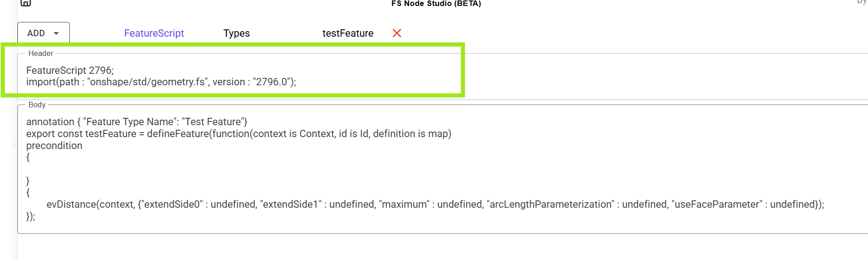The image size is (868, 260).
Task: Switch to the Types tab
Action: click(237, 33)
